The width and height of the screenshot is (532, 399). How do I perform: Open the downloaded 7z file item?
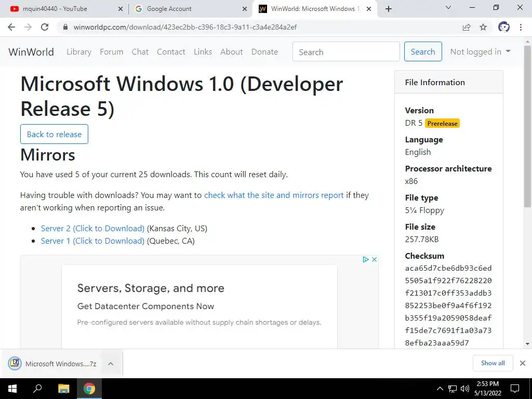click(x=52, y=364)
